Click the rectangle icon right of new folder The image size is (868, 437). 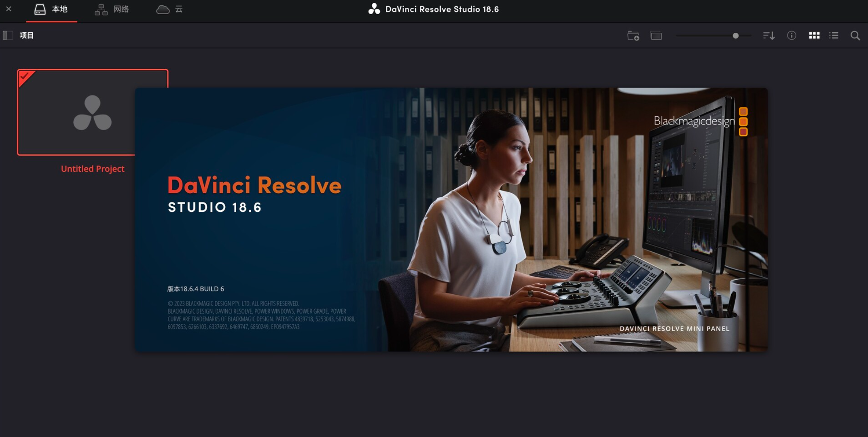[656, 36]
